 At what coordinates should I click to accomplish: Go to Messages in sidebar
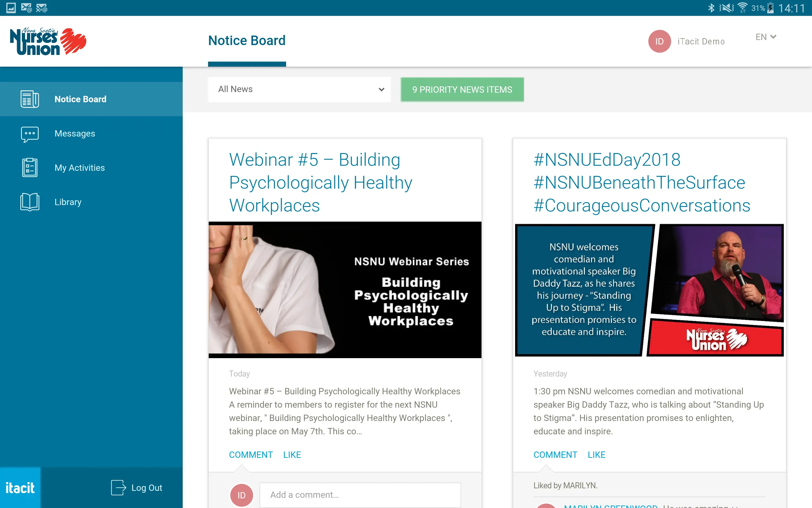click(x=91, y=133)
